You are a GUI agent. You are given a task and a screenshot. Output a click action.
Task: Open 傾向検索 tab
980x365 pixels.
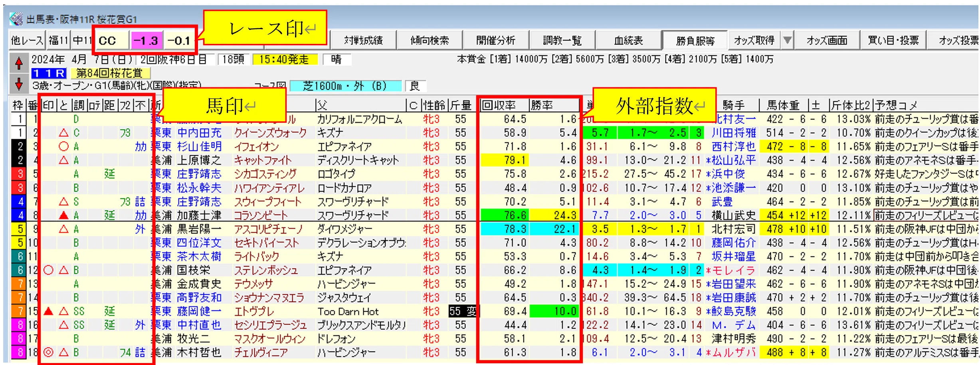pos(430,40)
